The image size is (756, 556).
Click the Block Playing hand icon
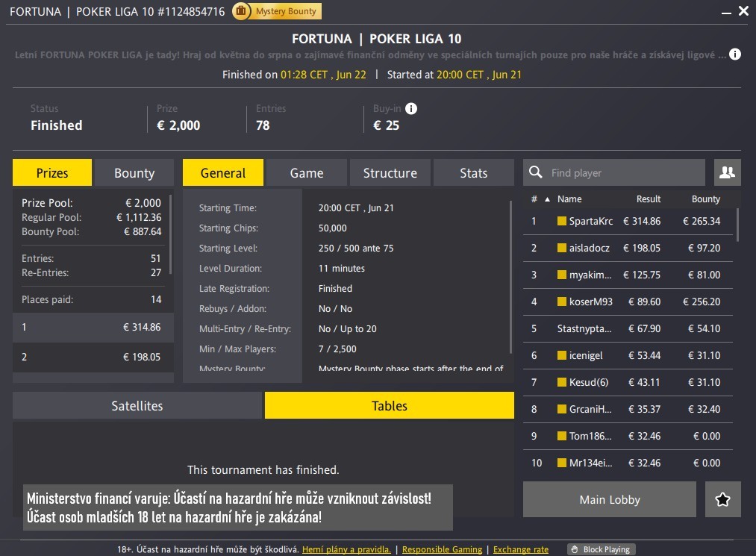[574, 549]
